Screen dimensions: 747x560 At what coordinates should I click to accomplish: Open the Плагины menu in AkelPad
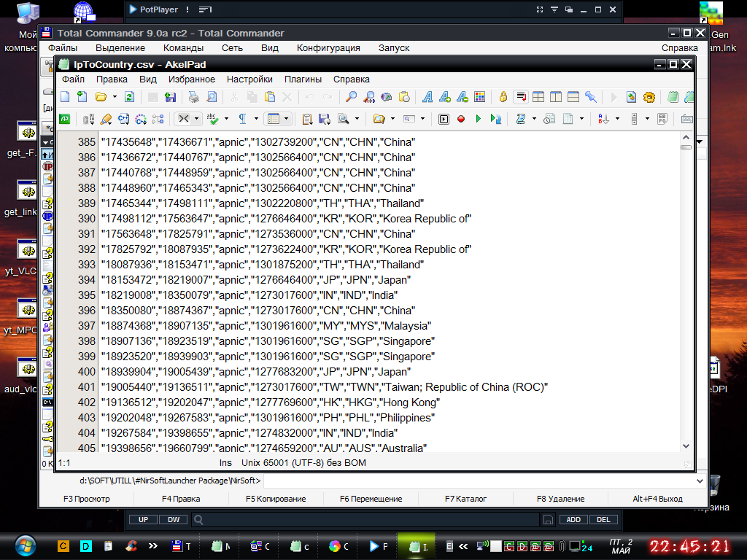tap(303, 79)
